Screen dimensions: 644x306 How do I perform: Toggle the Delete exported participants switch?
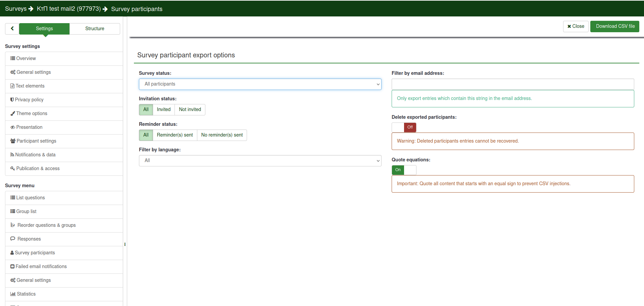click(404, 127)
